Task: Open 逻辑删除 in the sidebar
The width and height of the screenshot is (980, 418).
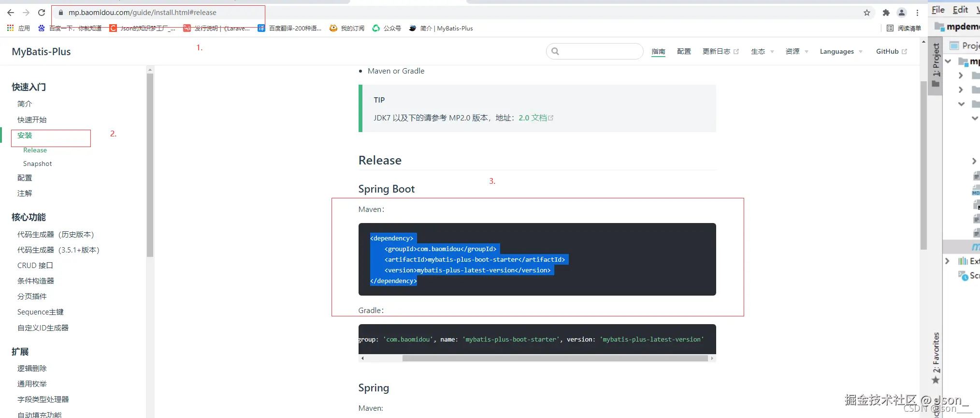Action: [x=32, y=369]
